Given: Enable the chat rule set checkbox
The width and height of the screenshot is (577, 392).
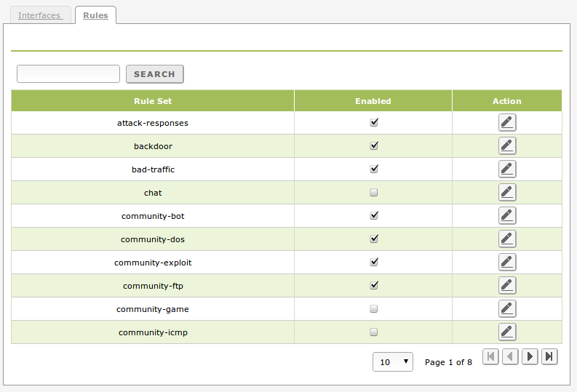Looking at the screenshot, I should pos(374,193).
